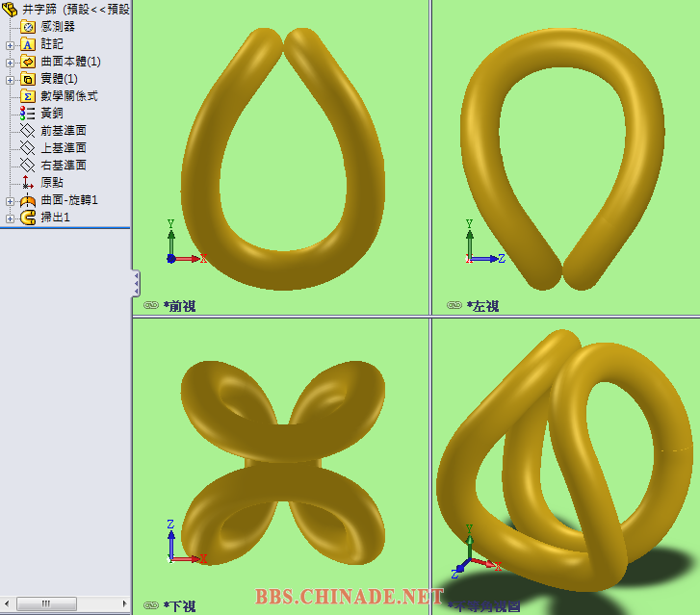Expand the 註記 tree node
700x615 pixels.
click(10, 45)
